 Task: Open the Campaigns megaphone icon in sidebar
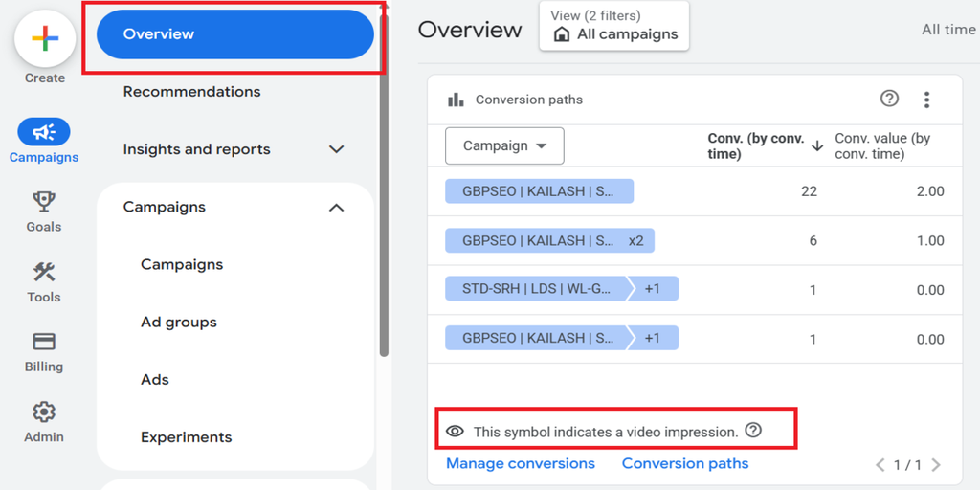coord(44,132)
